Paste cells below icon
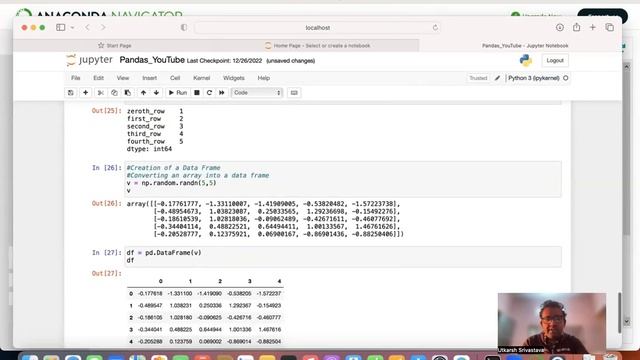Viewport: 640px width, 360px height. pos(128,93)
